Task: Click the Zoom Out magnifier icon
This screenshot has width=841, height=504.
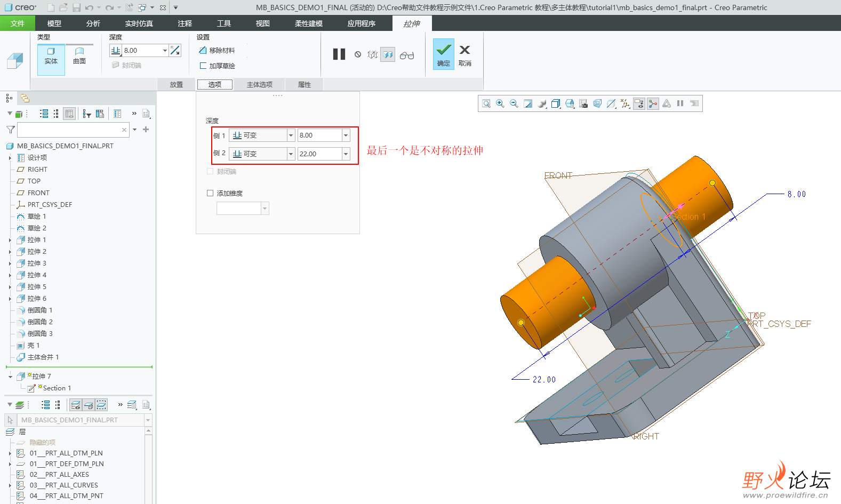Action: (514, 103)
